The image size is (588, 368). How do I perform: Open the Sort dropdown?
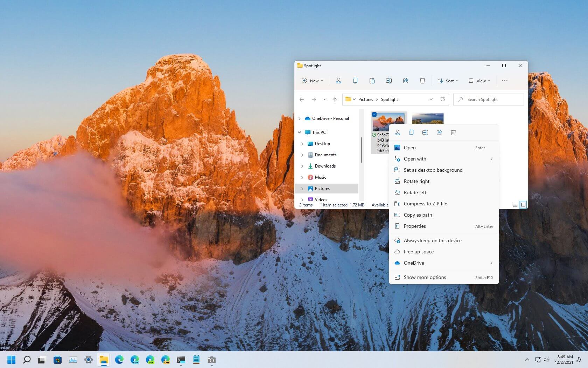click(x=448, y=81)
